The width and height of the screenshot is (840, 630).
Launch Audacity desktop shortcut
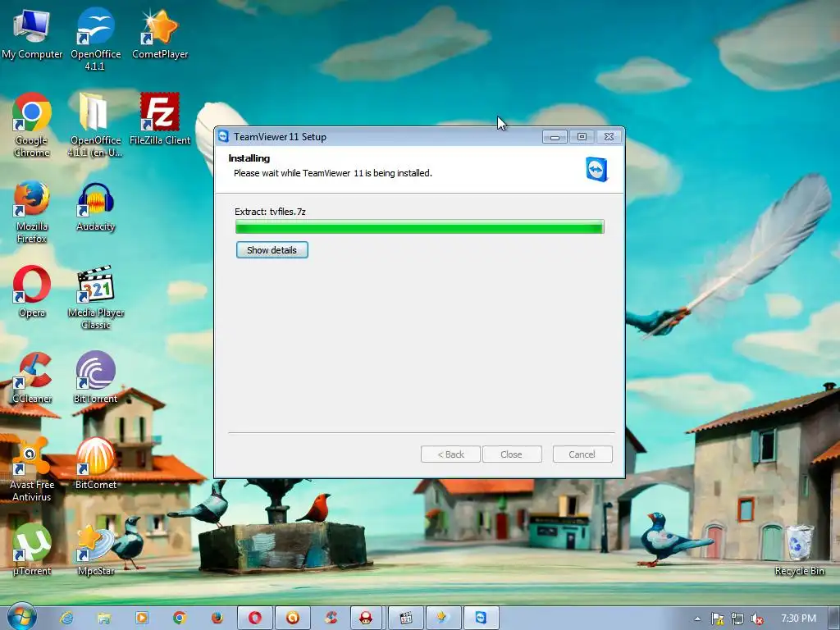(x=95, y=206)
